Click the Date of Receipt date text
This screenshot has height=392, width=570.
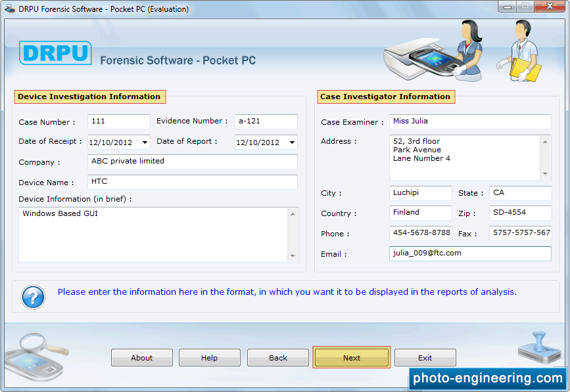click(110, 142)
